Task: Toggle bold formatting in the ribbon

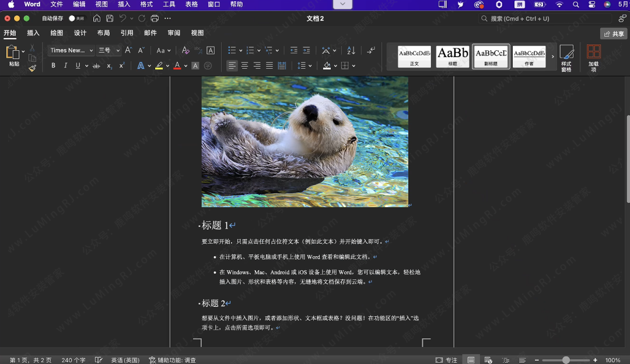Action: tap(53, 65)
